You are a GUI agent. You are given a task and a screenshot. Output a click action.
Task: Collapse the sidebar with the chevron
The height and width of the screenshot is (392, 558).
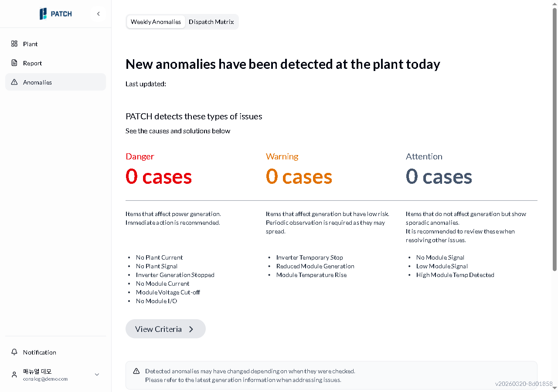[99, 14]
